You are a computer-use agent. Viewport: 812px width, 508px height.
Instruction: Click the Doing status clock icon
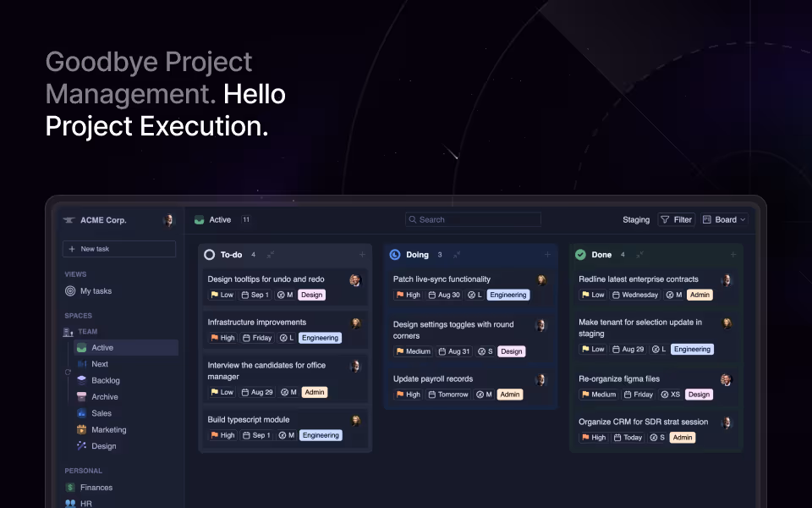395,255
